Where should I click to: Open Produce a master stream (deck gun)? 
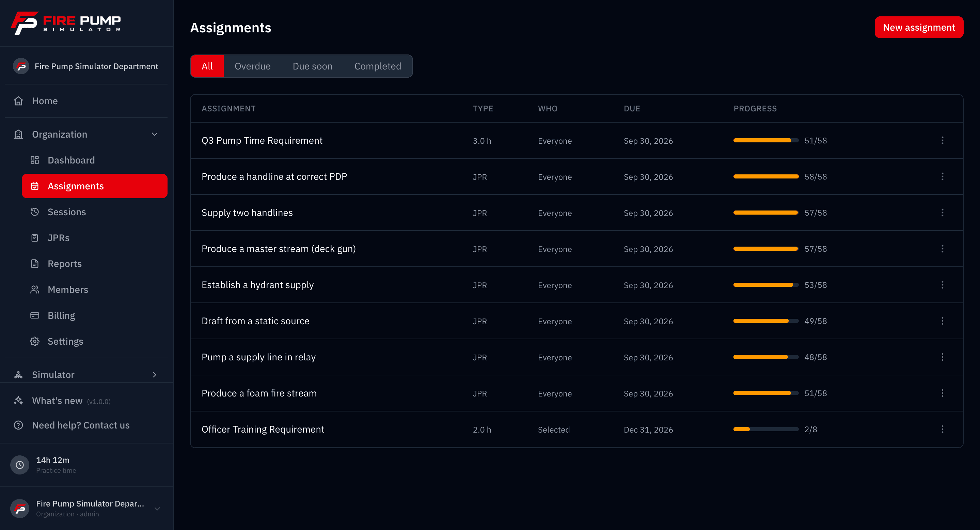click(279, 249)
